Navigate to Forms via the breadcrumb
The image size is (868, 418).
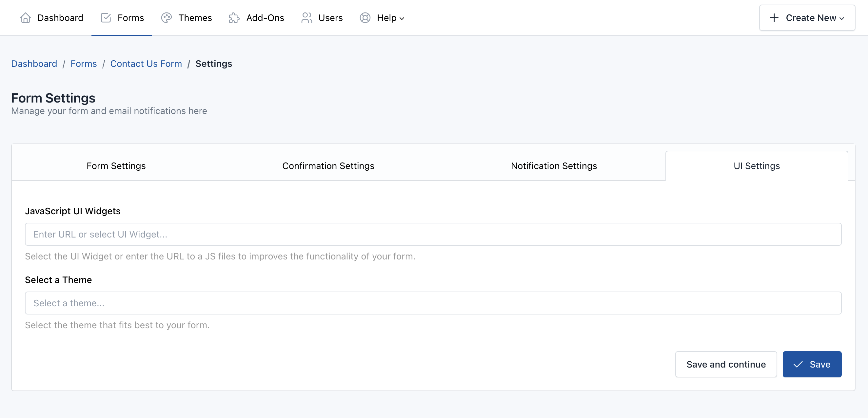[x=83, y=64]
